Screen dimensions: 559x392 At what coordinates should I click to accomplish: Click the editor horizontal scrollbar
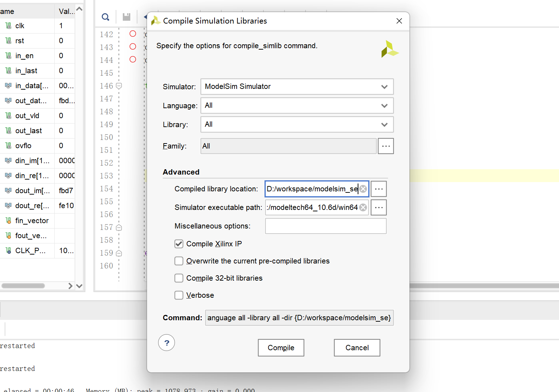[484, 286]
